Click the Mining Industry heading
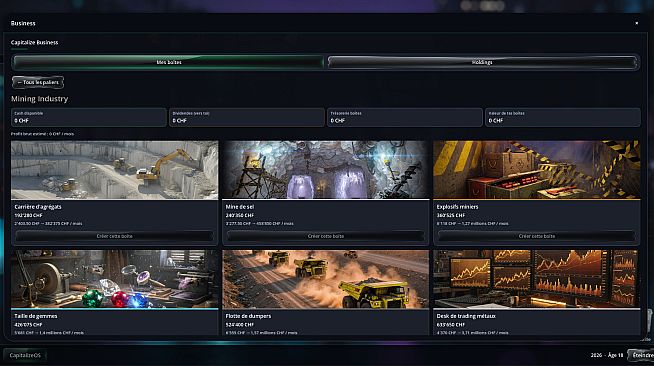This screenshot has width=654, height=366. click(x=40, y=99)
